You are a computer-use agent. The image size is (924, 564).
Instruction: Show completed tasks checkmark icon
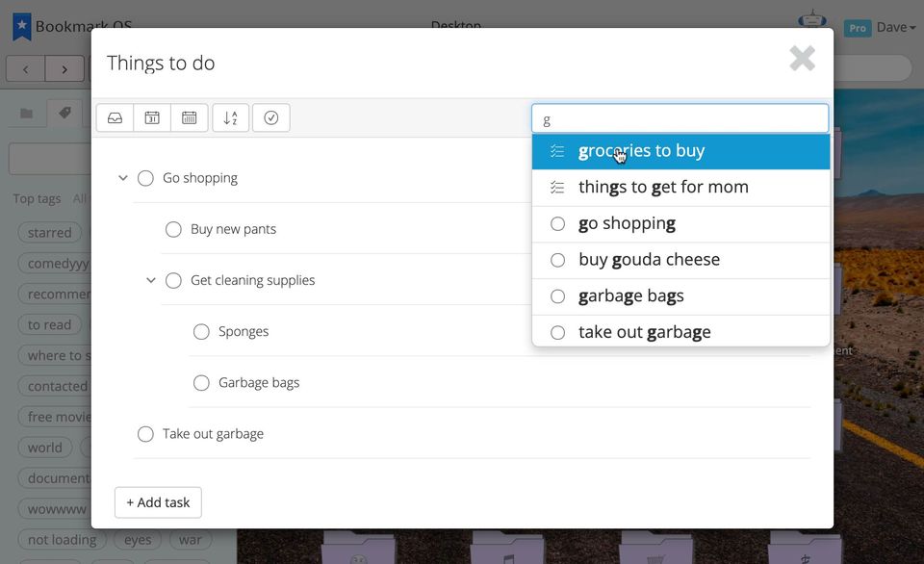(271, 117)
